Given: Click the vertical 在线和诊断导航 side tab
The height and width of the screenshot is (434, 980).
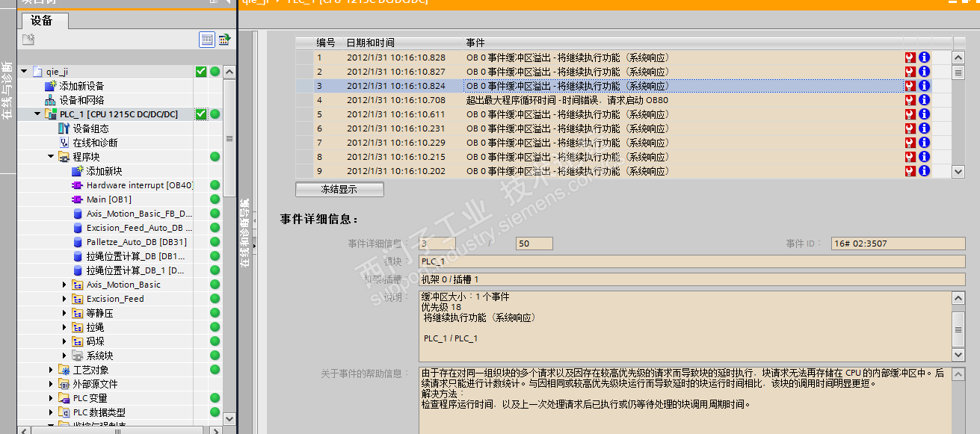Looking at the screenshot, I should coord(244,235).
